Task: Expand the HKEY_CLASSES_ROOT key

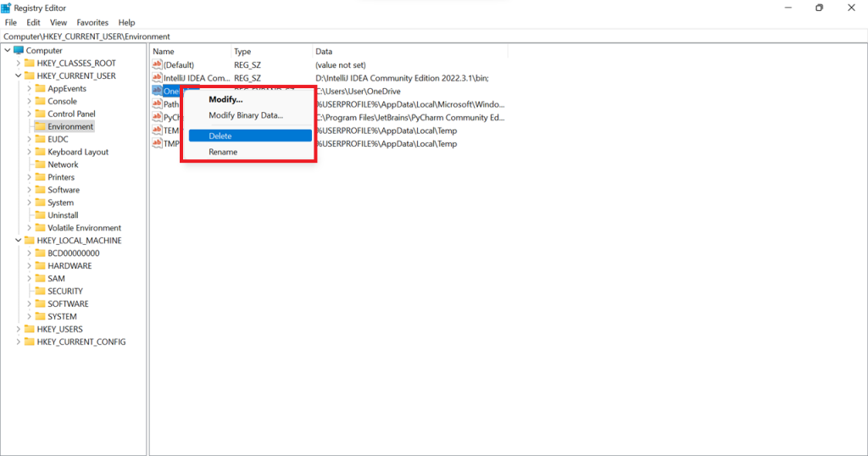Action: (x=18, y=63)
